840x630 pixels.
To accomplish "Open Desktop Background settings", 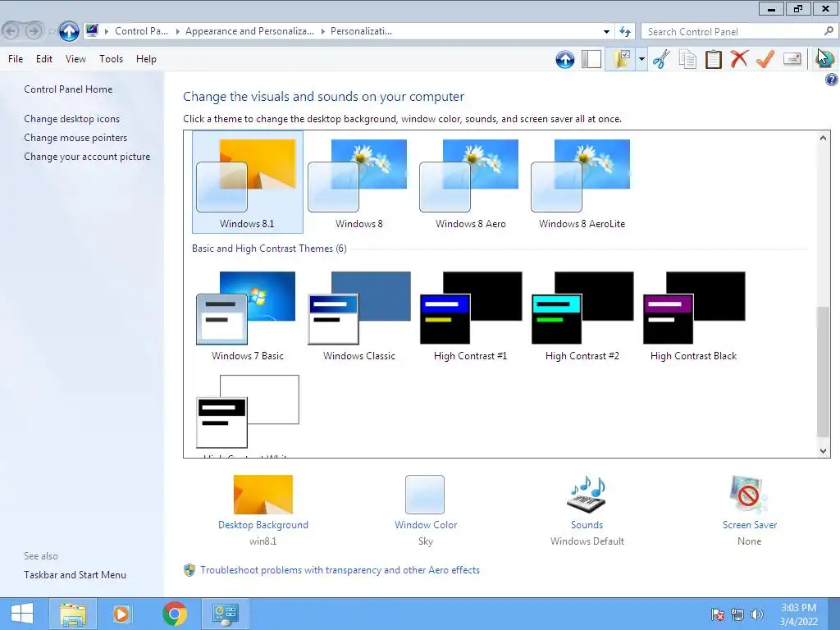I will pos(263,495).
